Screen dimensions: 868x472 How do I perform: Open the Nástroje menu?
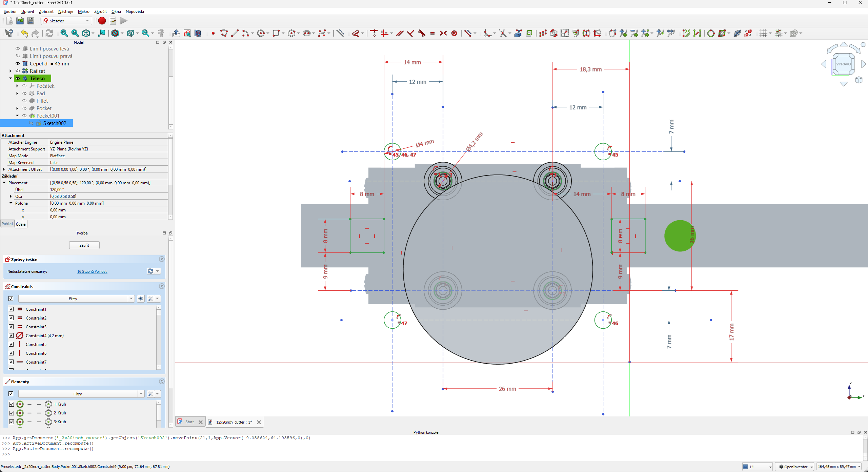tap(65, 11)
